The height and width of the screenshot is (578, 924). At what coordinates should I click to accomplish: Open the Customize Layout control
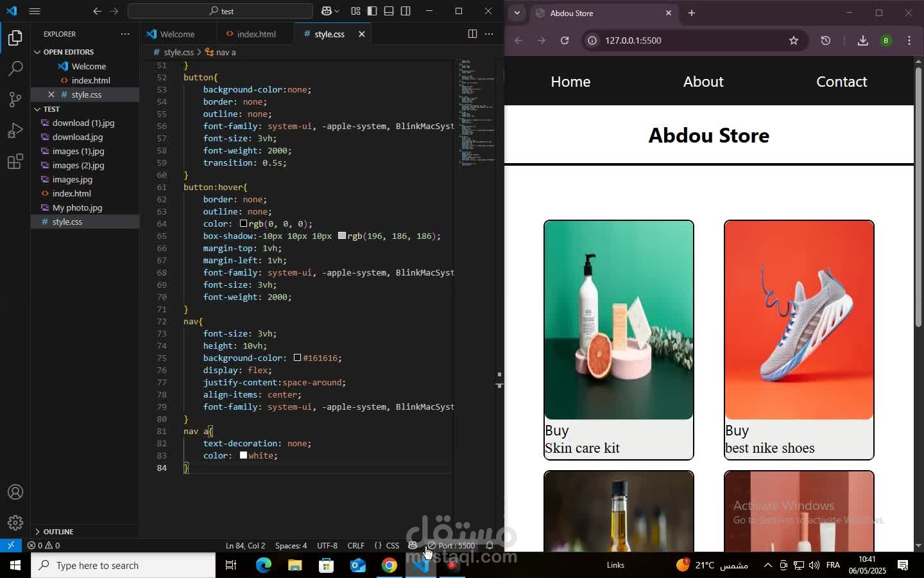[x=355, y=11]
